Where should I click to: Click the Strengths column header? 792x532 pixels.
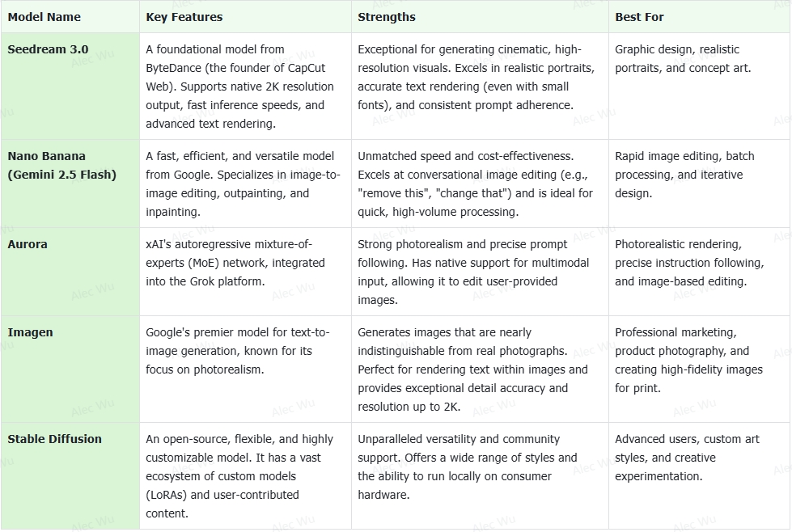tap(480, 17)
